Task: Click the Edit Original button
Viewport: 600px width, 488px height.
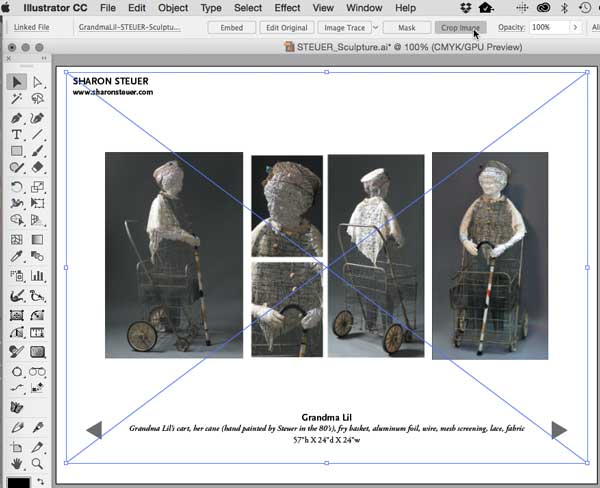Action: click(x=287, y=28)
